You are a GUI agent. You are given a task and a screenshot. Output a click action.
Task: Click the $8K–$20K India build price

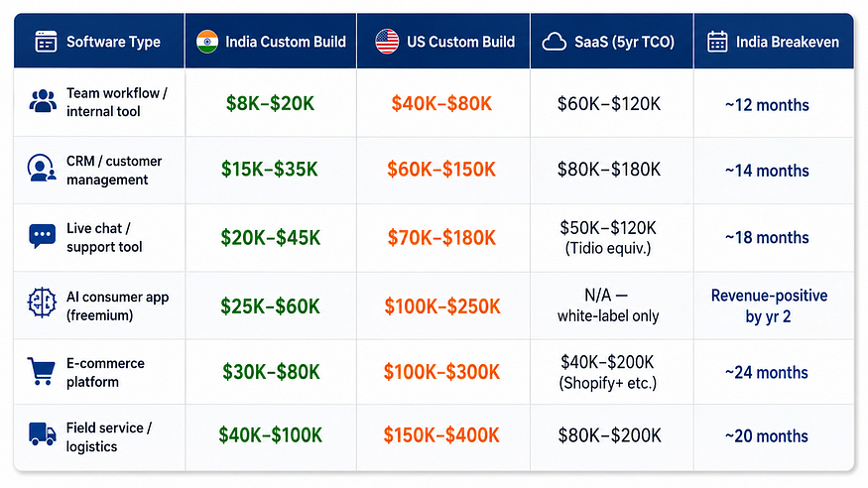click(x=270, y=103)
